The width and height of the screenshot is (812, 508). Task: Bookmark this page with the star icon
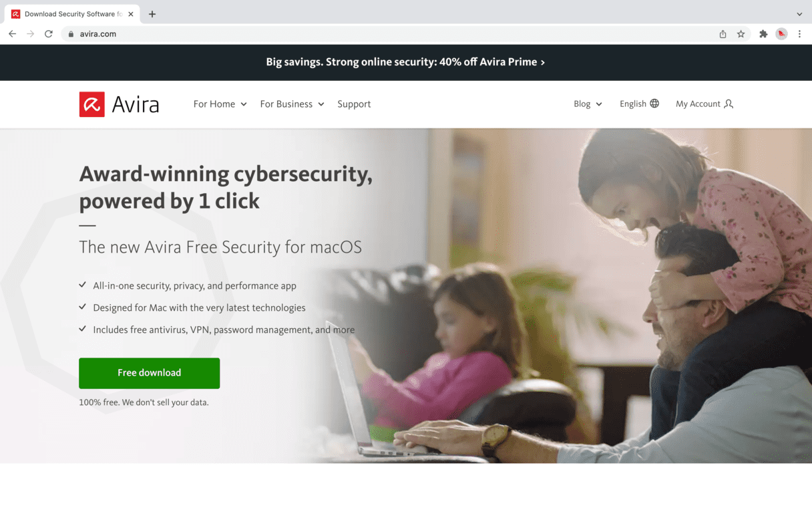741,34
